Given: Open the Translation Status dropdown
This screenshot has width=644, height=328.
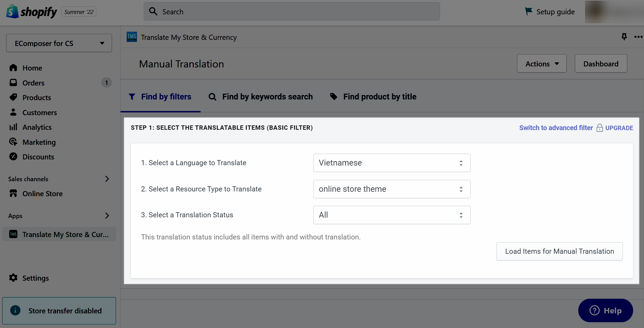Looking at the screenshot, I should click(391, 215).
